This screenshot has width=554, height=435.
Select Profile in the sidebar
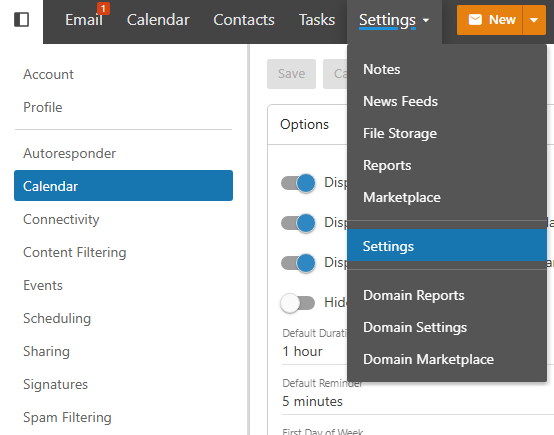(x=123, y=107)
